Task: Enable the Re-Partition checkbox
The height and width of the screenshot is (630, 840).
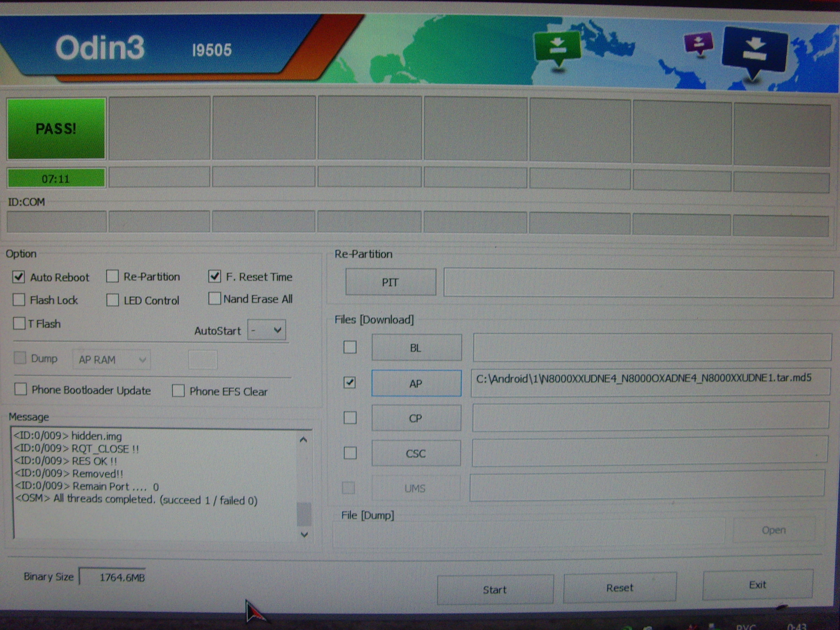Action: coord(112,276)
